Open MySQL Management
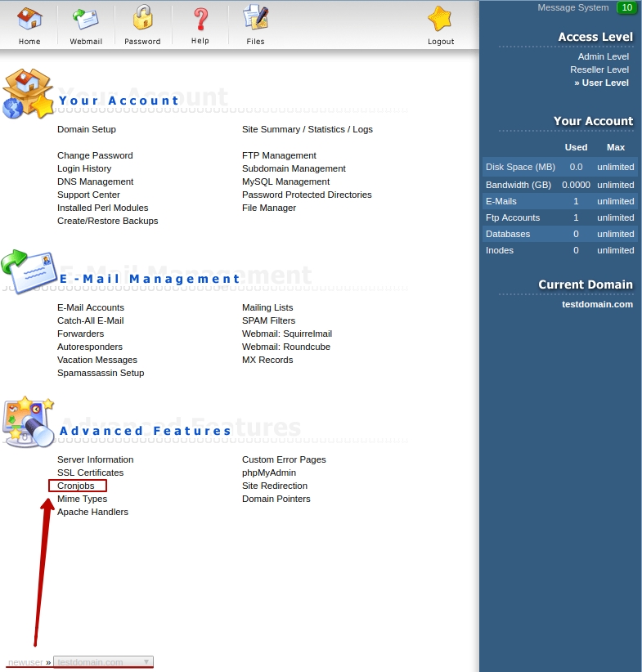Viewport: 642px width, 672px height. [x=285, y=181]
